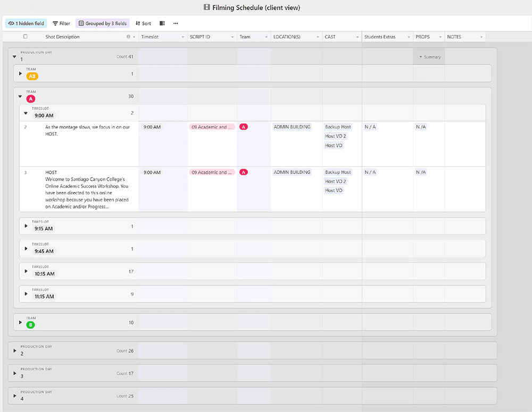Toggle the 1 hidden field button

(x=26, y=23)
